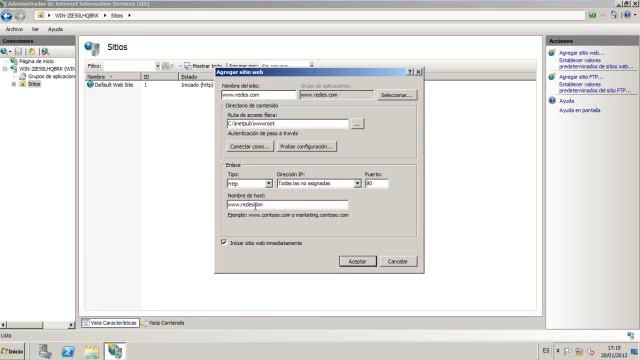Click the ID column header
Image resolution: width=640 pixels, height=360 pixels.
point(160,77)
